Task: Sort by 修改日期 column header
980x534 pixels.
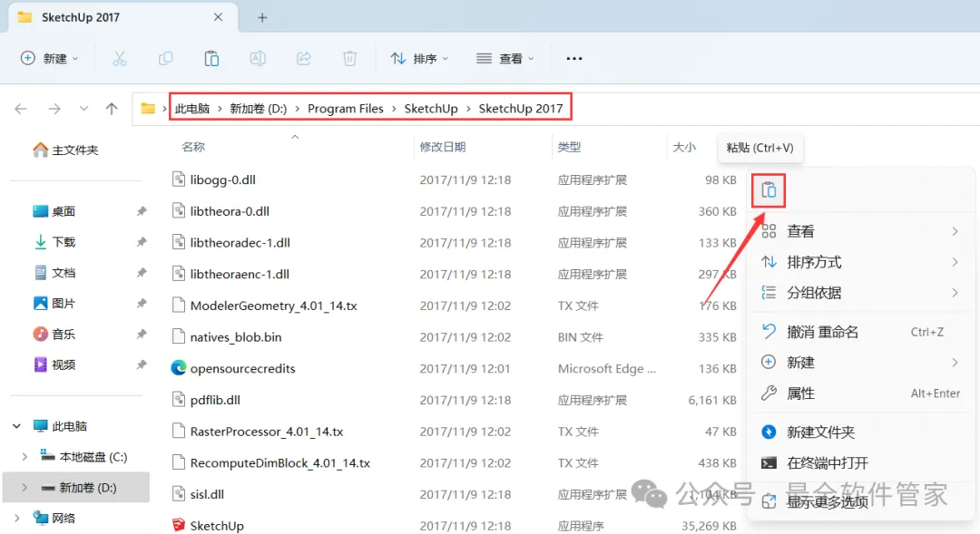Action: point(443,148)
